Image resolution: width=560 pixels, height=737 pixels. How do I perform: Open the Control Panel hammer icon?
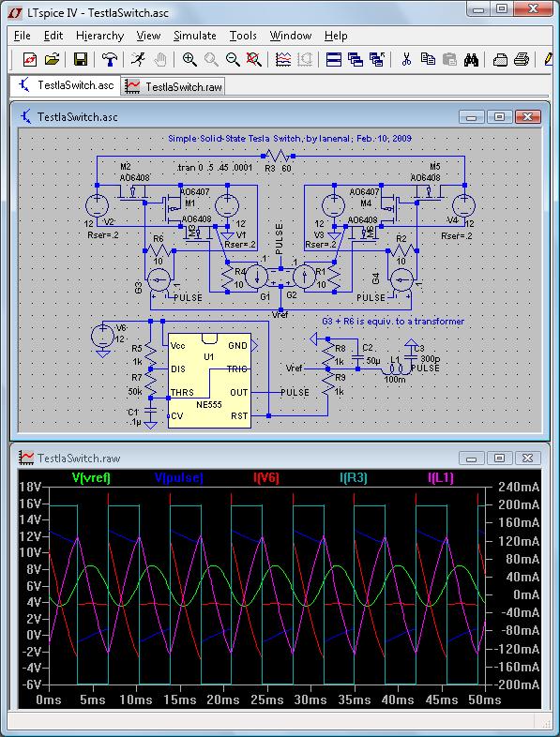click(110, 59)
